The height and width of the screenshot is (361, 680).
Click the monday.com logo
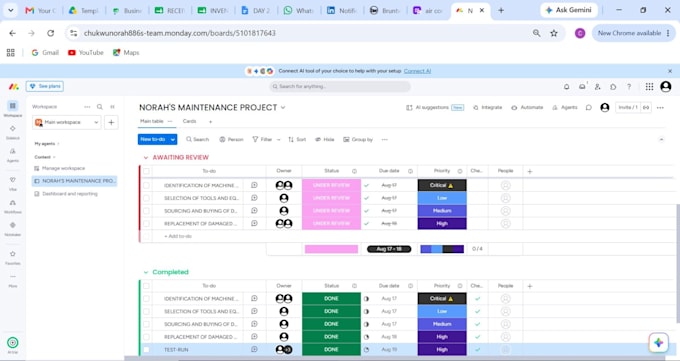coord(13,87)
